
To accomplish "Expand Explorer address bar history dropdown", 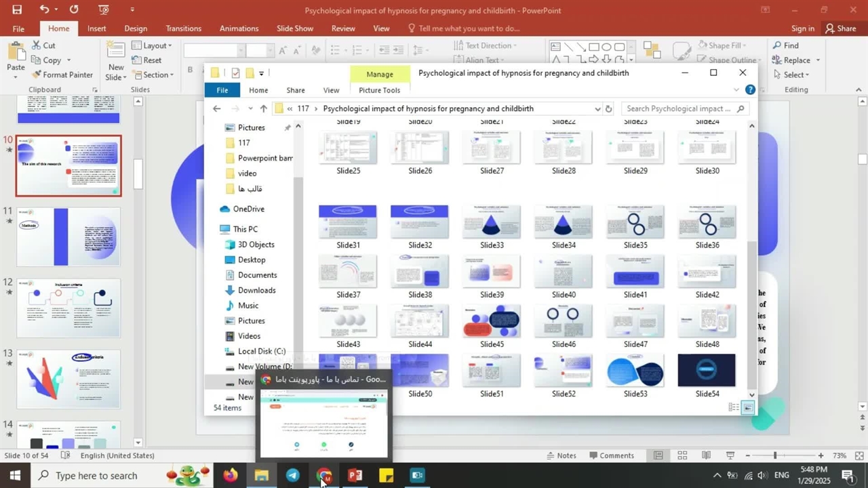I will coord(597,108).
